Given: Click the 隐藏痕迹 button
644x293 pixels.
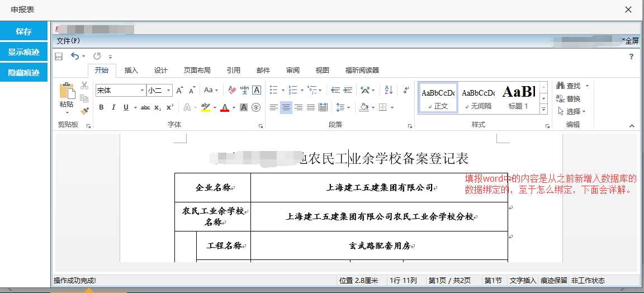Looking at the screenshot, I should tap(24, 72).
